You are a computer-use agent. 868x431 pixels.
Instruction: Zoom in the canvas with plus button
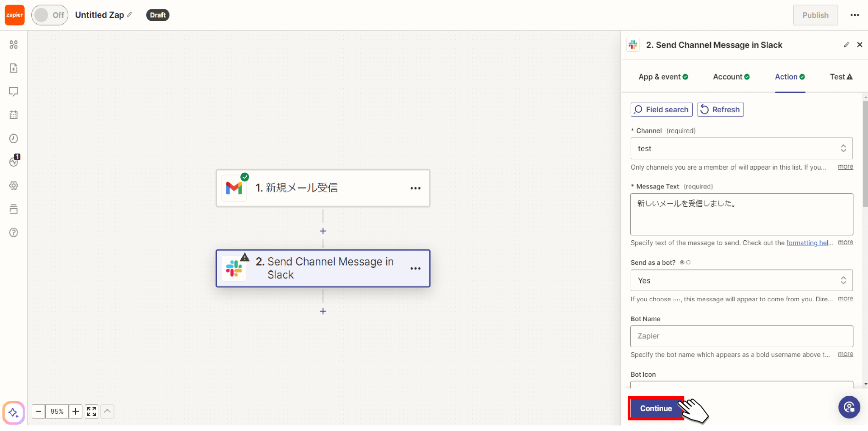coord(75,412)
